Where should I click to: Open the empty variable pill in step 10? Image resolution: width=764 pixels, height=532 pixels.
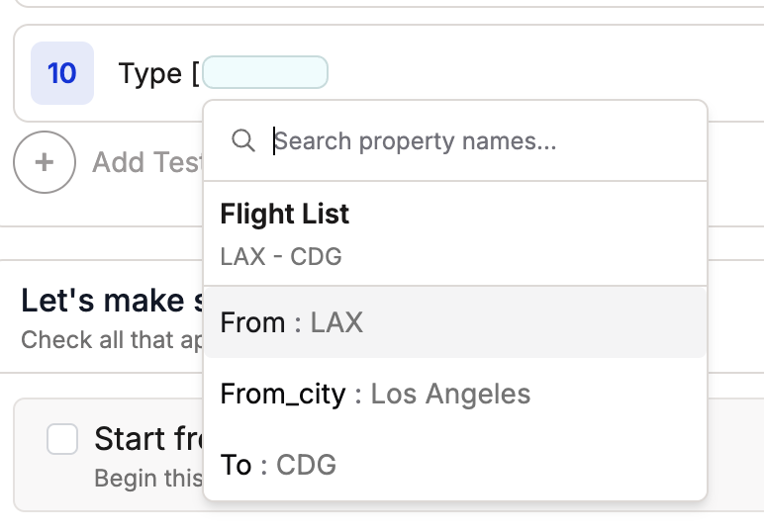click(265, 73)
